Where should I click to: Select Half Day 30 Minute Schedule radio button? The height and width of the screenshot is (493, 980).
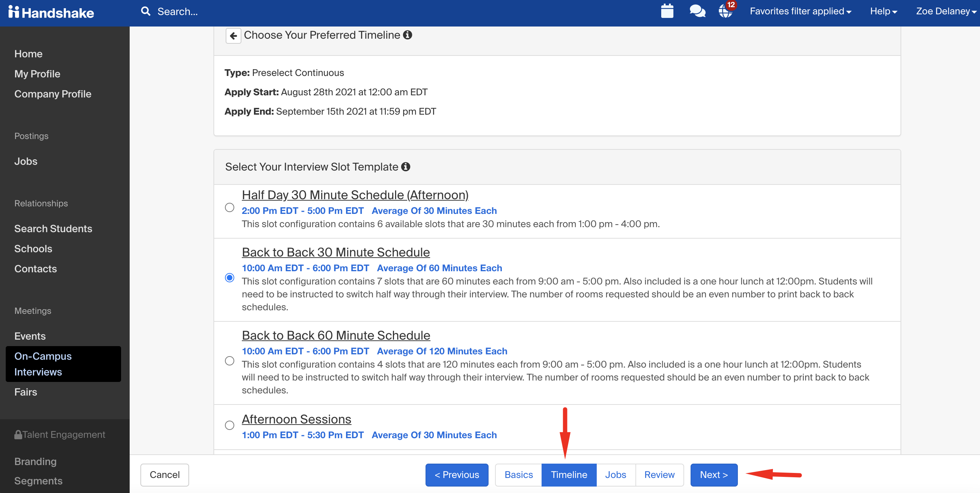coord(229,207)
